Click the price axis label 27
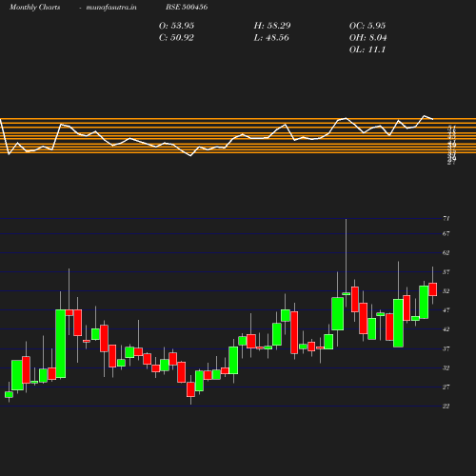The image size is (476, 476). coord(446,387)
